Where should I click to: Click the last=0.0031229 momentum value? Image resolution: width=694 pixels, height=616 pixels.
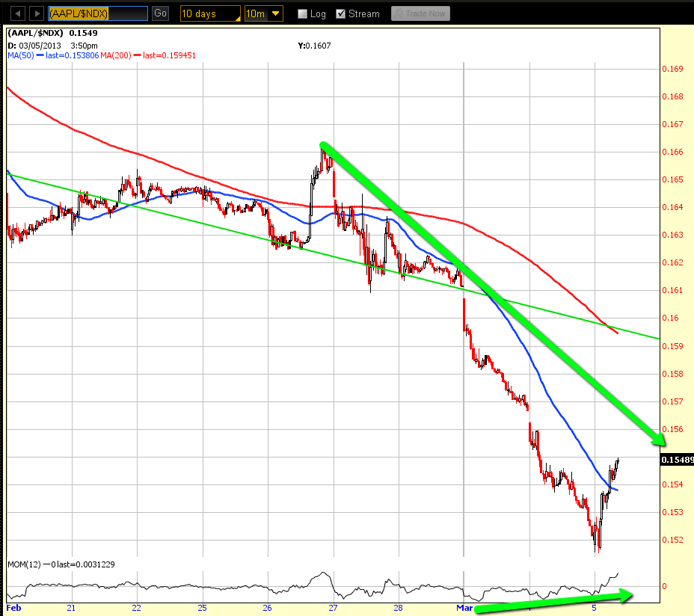click(86, 564)
